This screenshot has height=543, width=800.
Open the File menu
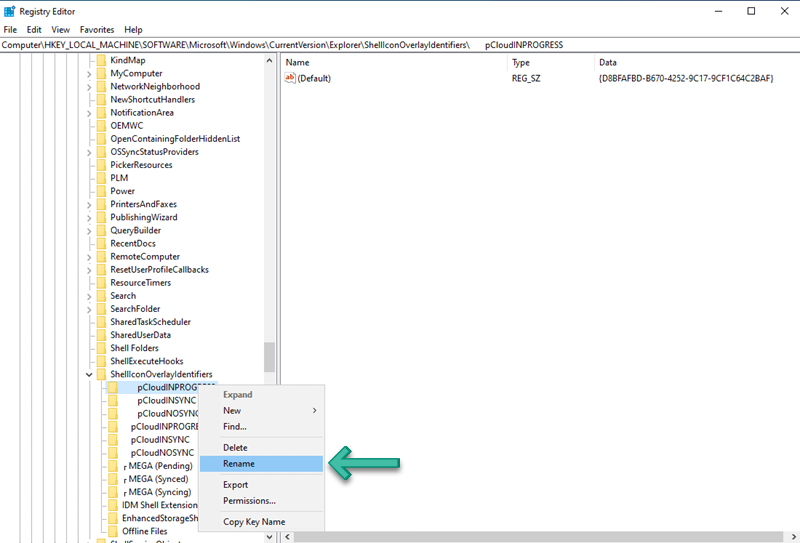point(10,30)
